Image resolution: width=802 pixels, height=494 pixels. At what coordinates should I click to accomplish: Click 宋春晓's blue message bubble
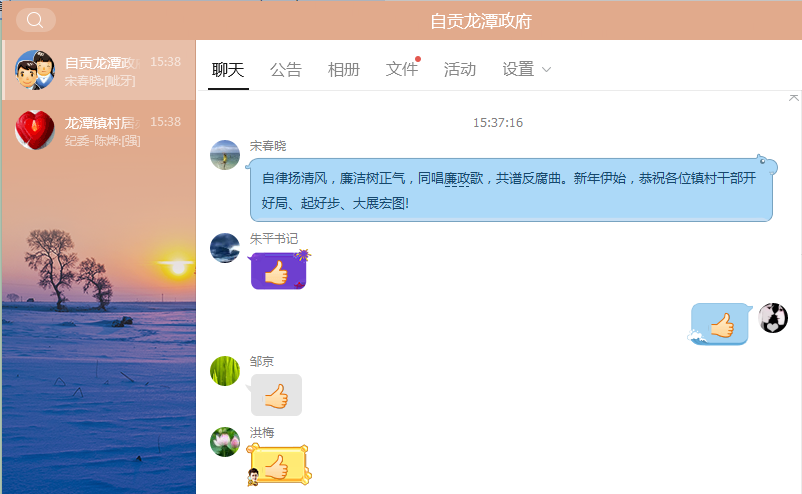(x=510, y=190)
